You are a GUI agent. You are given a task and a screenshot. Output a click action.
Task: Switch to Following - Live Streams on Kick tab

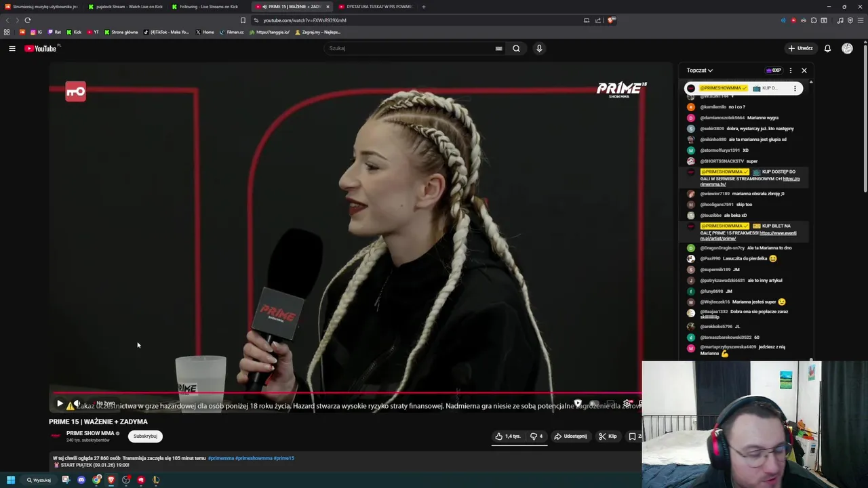[x=208, y=7]
